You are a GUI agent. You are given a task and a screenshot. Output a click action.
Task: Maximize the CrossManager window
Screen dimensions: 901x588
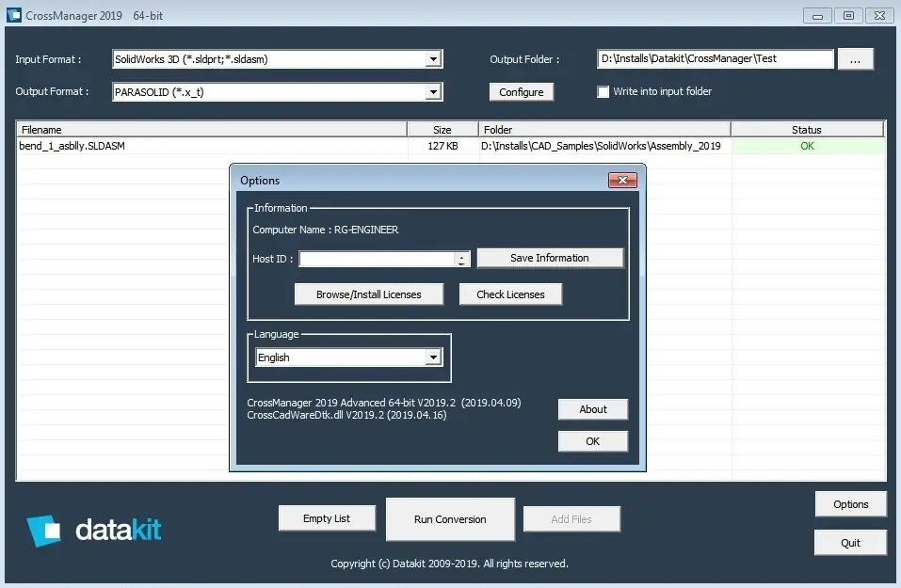coord(848,16)
